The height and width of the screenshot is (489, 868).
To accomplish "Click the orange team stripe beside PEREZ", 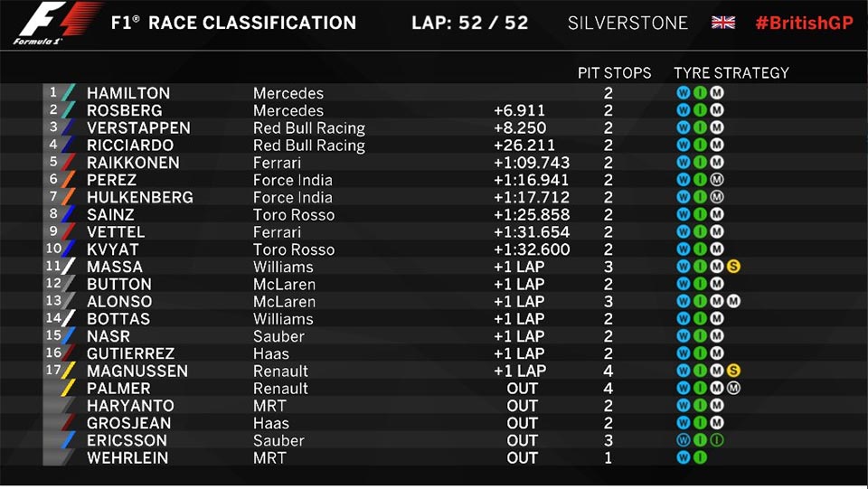I will (x=68, y=180).
